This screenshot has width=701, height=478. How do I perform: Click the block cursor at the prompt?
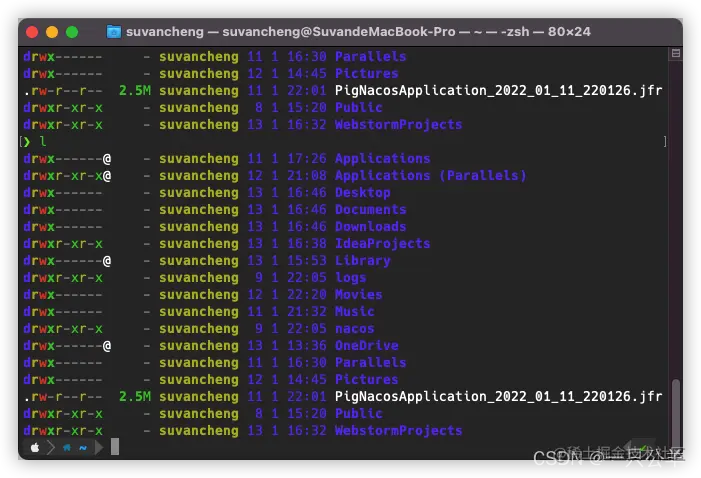[115, 446]
